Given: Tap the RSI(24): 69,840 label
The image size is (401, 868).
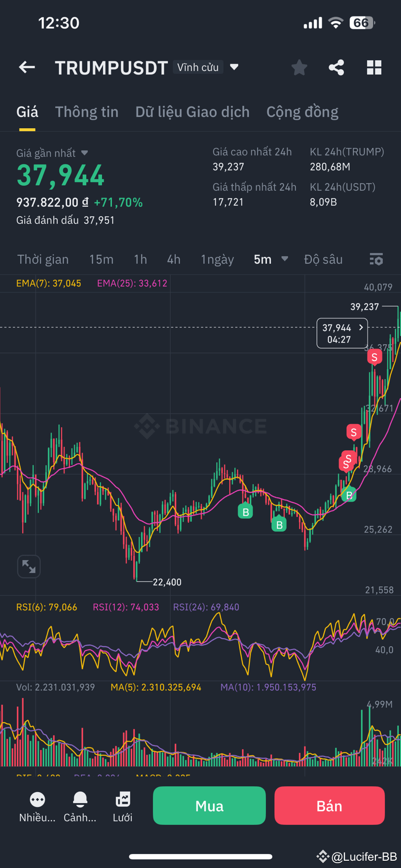Looking at the screenshot, I should point(206,607).
